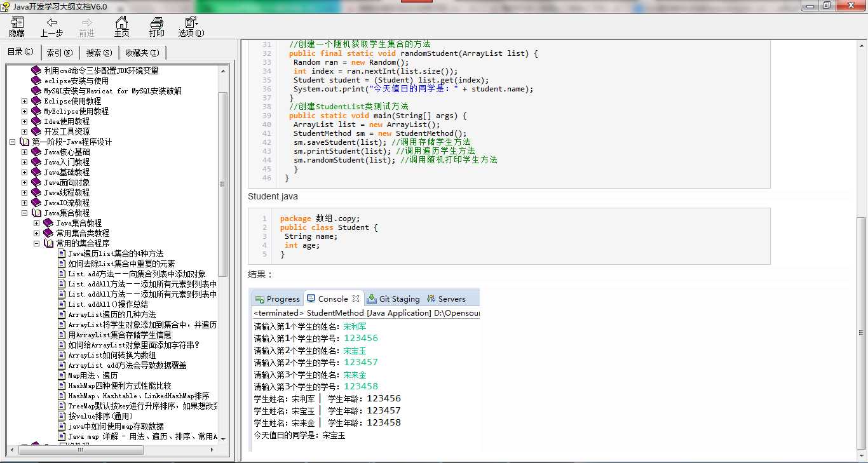Switch to the 目录 (Contents) tab
868x463 pixels.
pos(20,52)
